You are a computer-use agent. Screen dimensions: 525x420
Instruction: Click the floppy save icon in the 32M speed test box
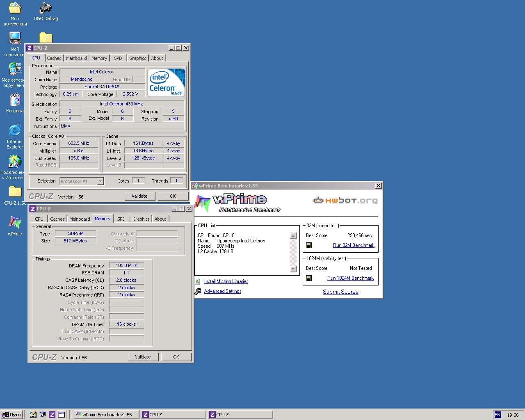pyautogui.click(x=309, y=245)
